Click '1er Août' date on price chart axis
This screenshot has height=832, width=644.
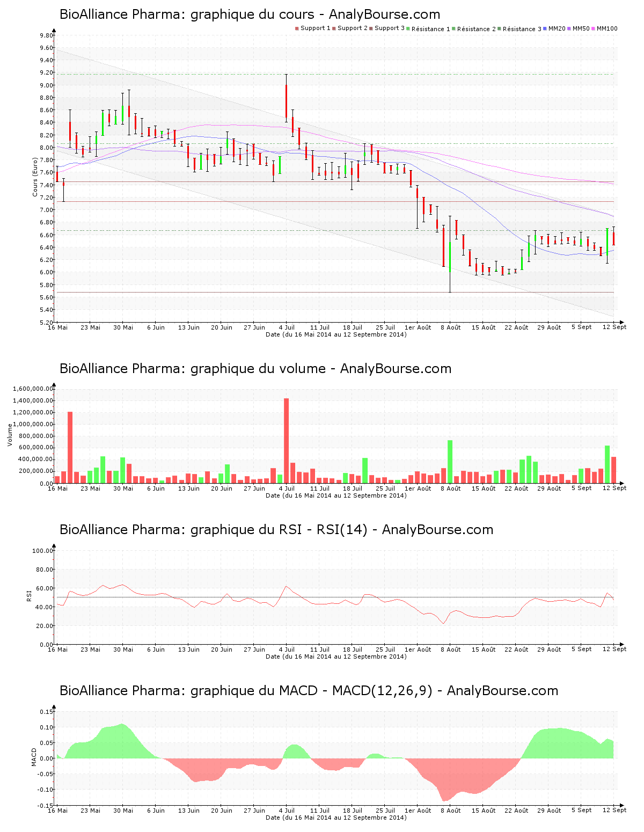coord(418,327)
